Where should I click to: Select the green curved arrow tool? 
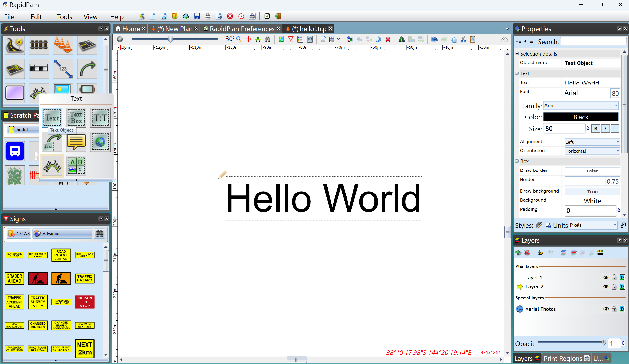click(87, 69)
